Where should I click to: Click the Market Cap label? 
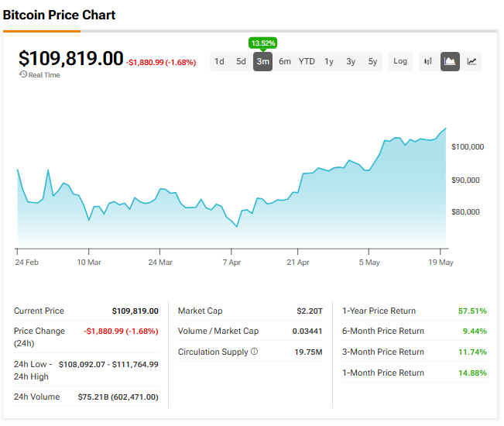point(201,311)
